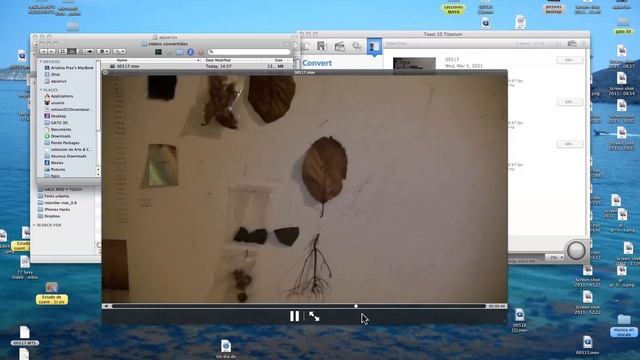Click the Facebook icon in Finder toolbar
The image size is (640, 360).
[x=190, y=52]
